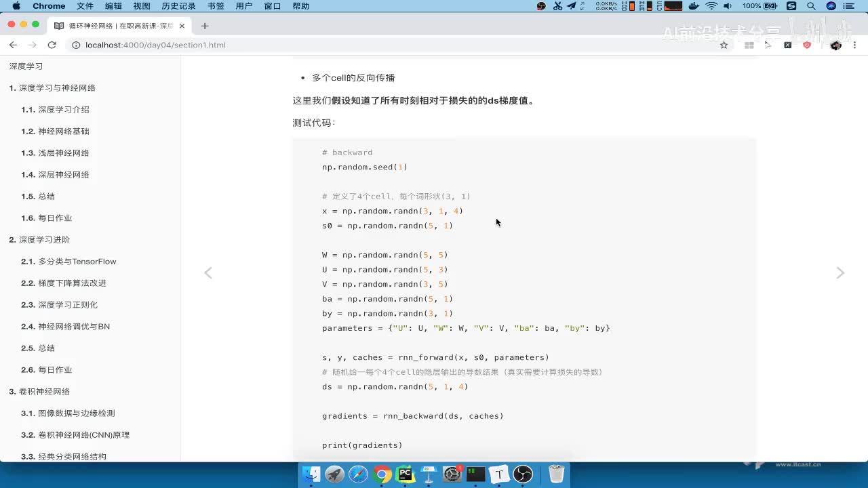Open section 3.2. 卷积神经网络(CNN)原理
Viewport: 868px width, 488px height.
coord(75,435)
